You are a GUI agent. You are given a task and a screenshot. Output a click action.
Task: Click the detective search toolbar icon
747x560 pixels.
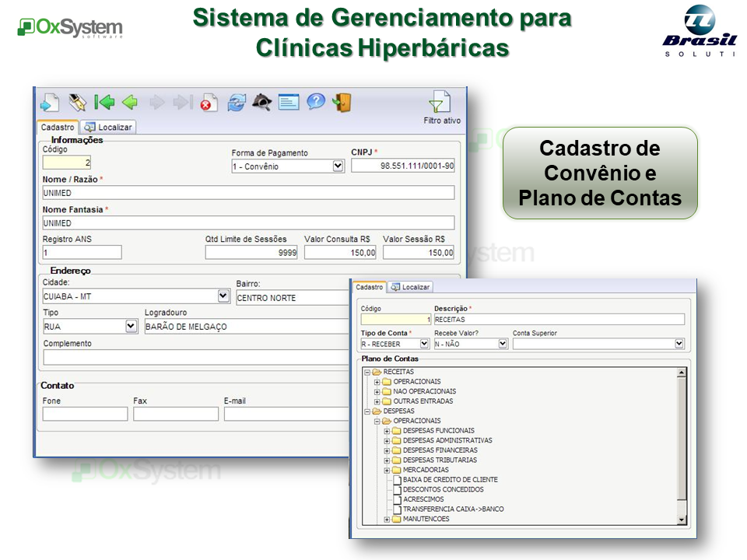click(262, 103)
